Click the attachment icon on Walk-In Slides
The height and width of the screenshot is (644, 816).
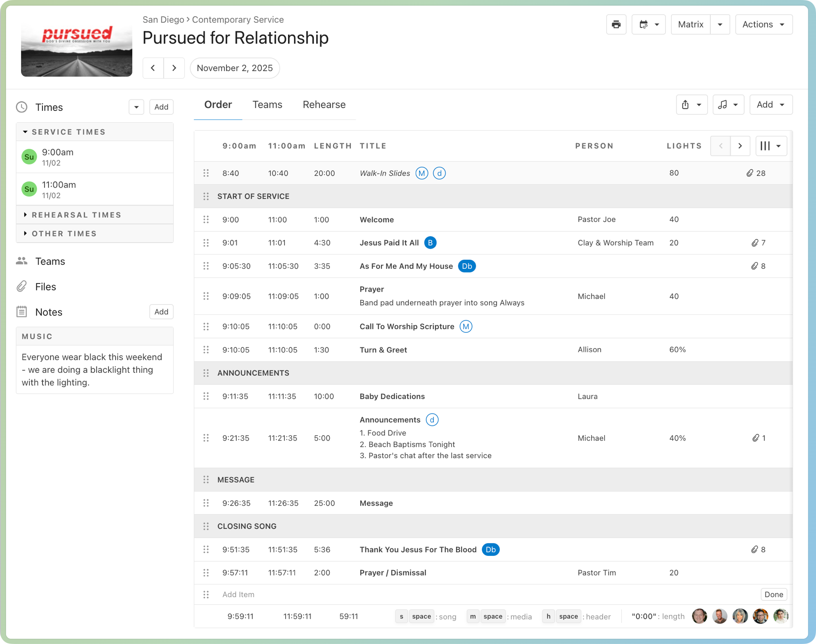point(750,173)
